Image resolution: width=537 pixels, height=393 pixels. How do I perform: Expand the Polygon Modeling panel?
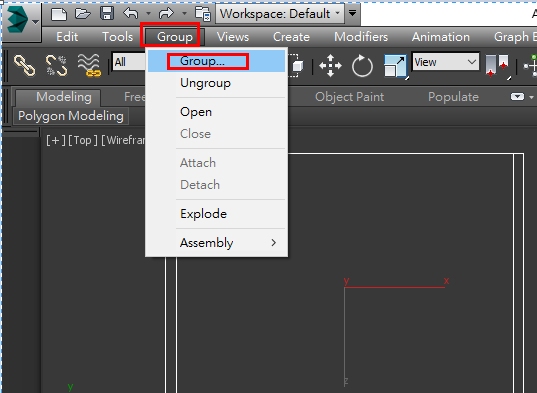(71, 116)
